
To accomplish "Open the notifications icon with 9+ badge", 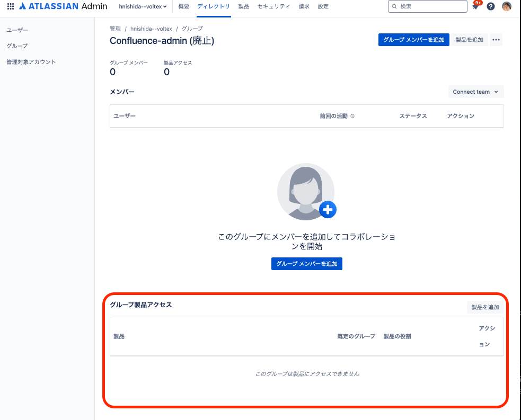I will coord(475,6).
